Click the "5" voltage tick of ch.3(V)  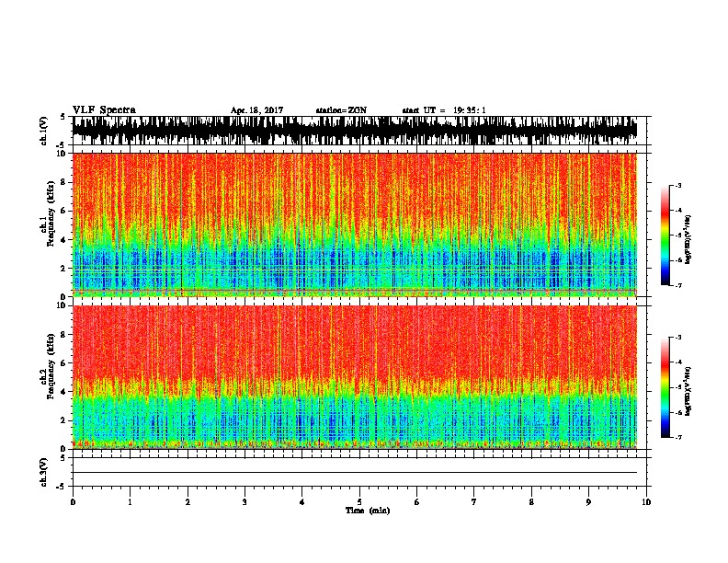63,458
